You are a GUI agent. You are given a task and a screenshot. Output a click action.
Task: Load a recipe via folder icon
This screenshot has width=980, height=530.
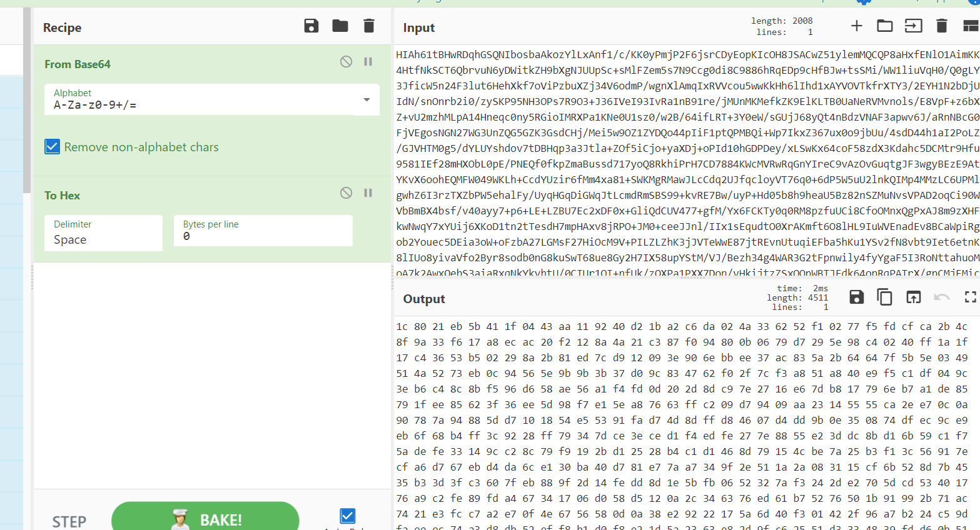[x=340, y=26]
